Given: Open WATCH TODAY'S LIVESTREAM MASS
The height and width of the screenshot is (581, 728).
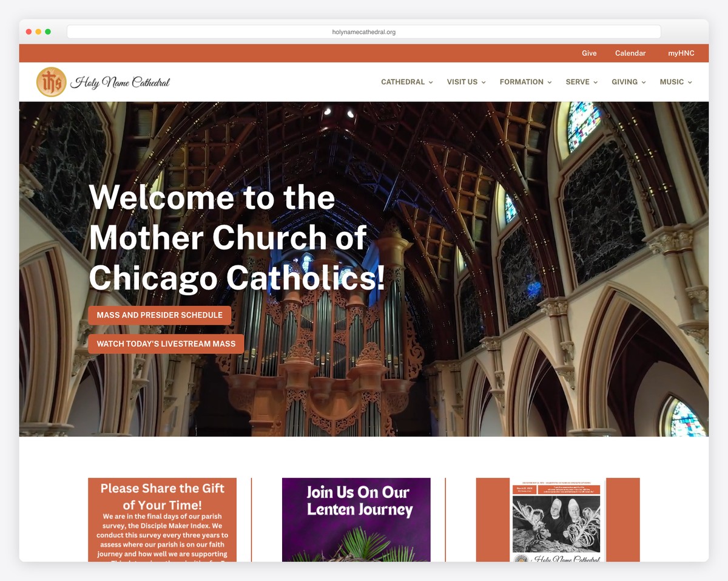Looking at the screenshot, I should (166, 344).
